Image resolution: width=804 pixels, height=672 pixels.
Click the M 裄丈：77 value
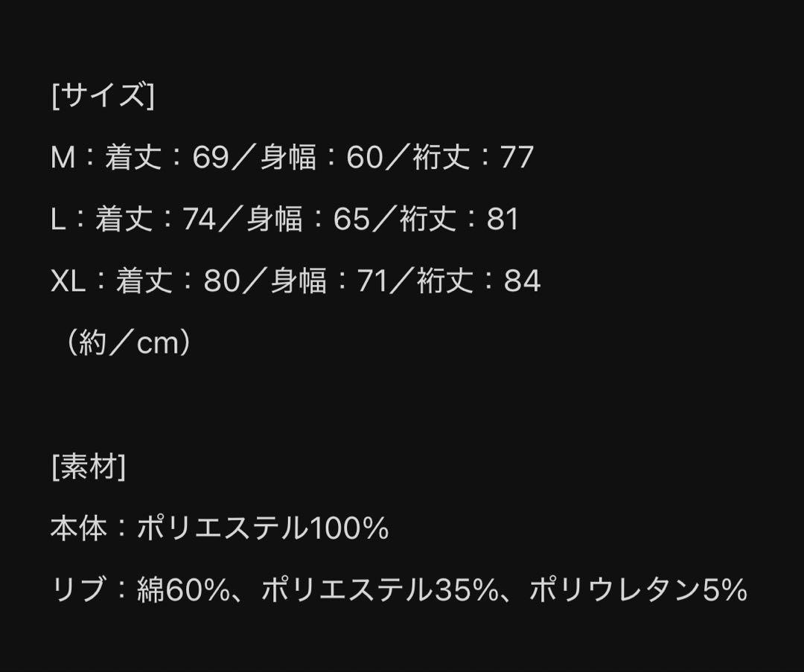(473, 157)
